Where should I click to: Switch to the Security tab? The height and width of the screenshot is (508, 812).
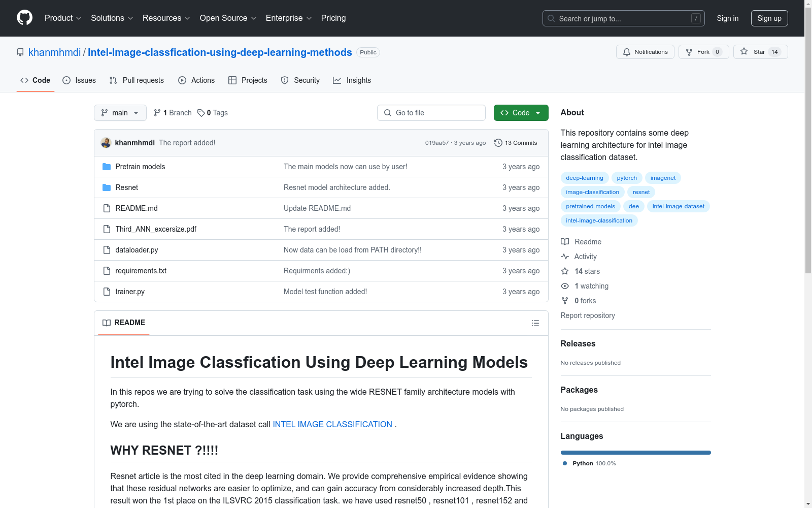click(300, 80)
